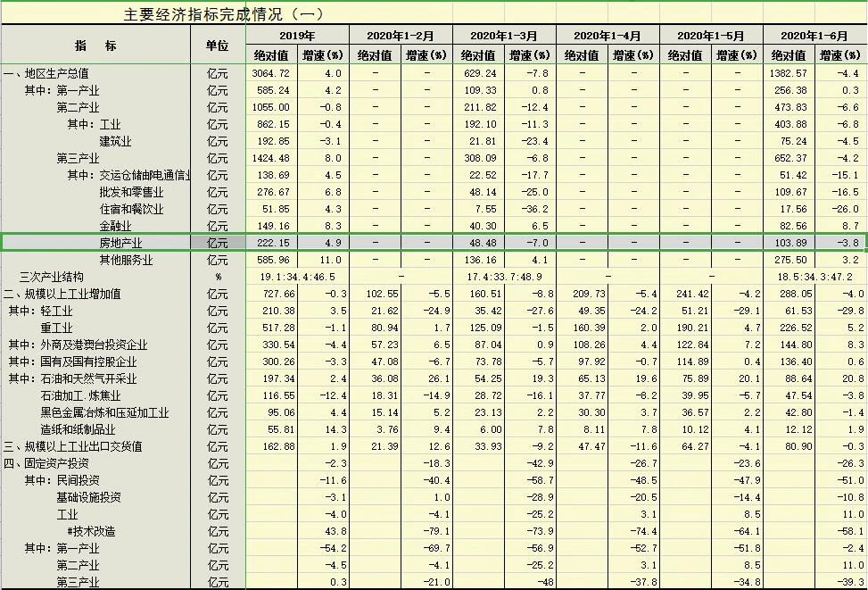Select 住宿和餐饮业 January-March growth -36.2

[534, 210]
